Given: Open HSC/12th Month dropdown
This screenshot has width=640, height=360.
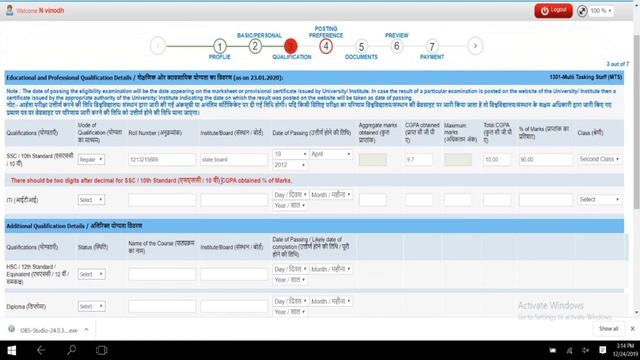Looking at the screenshot, I should (x=331, y=269).
